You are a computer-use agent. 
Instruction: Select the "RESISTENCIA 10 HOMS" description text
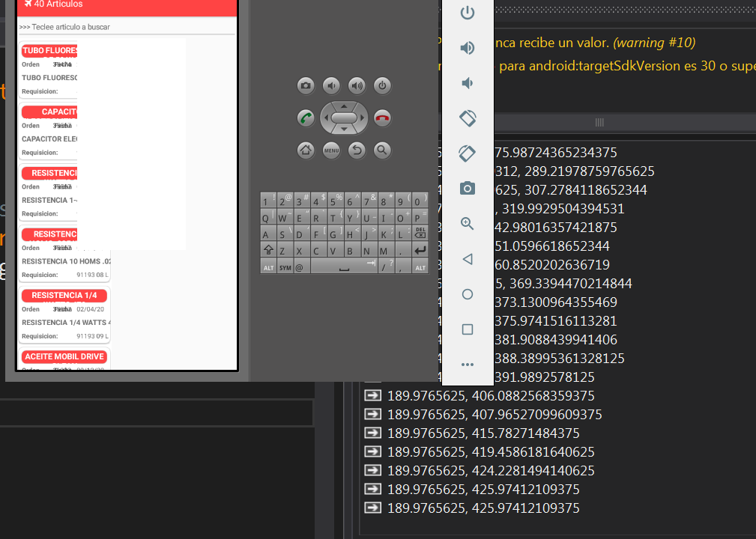[x=66, y=261]
